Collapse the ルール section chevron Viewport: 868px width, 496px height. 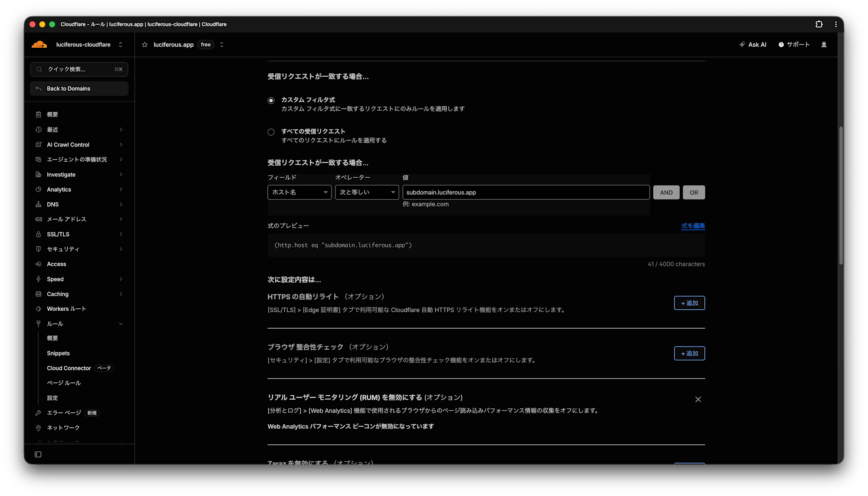tap(121, 324)
